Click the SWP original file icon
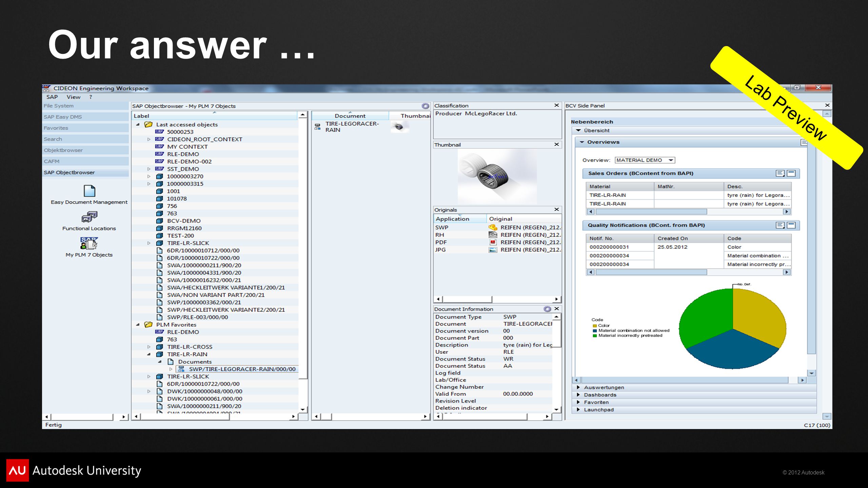The width and height of the screenshot is (868, 488). click(x=493, y=227)
